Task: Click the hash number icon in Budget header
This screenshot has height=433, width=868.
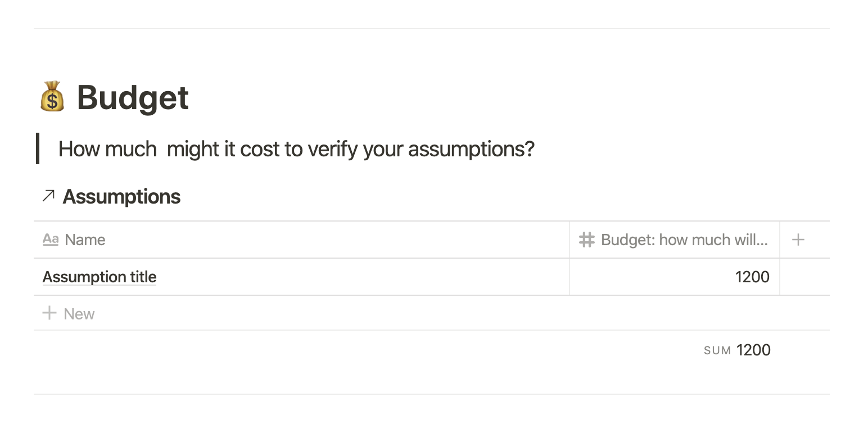Action: [x=586, y=240]
